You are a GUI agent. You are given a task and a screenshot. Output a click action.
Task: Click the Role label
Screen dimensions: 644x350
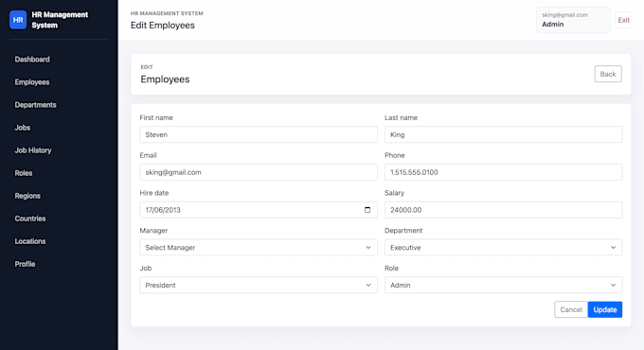(x=391, y=269)
